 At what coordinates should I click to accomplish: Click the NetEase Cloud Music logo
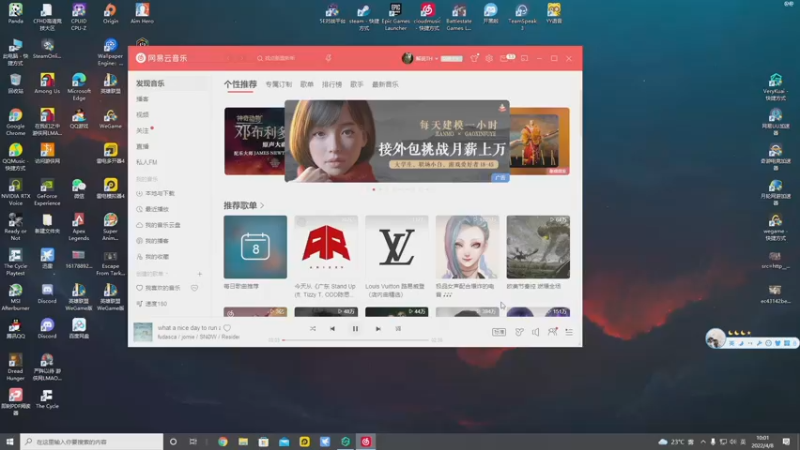162,58
